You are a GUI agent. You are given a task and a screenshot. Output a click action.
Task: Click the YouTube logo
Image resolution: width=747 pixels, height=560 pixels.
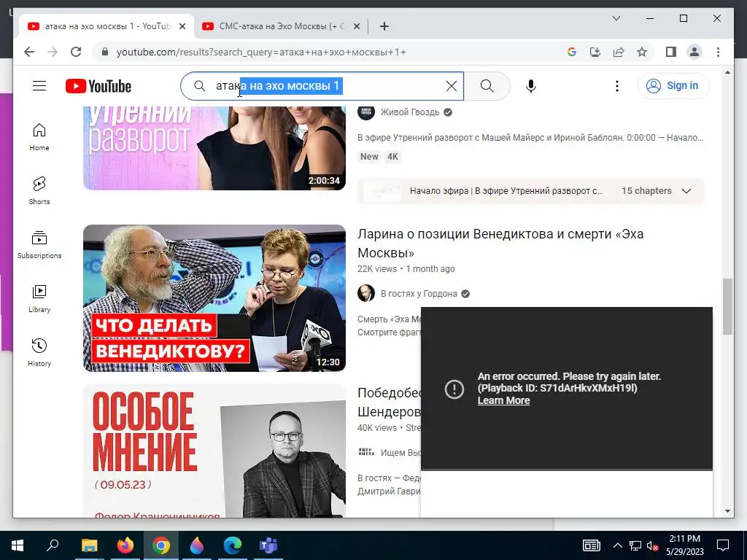(x=98, y=86)
